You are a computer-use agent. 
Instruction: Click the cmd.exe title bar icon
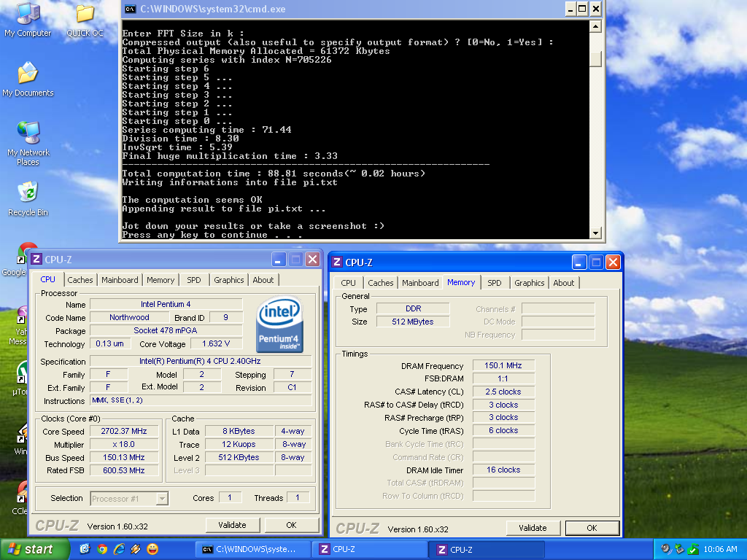click(130, 9)
